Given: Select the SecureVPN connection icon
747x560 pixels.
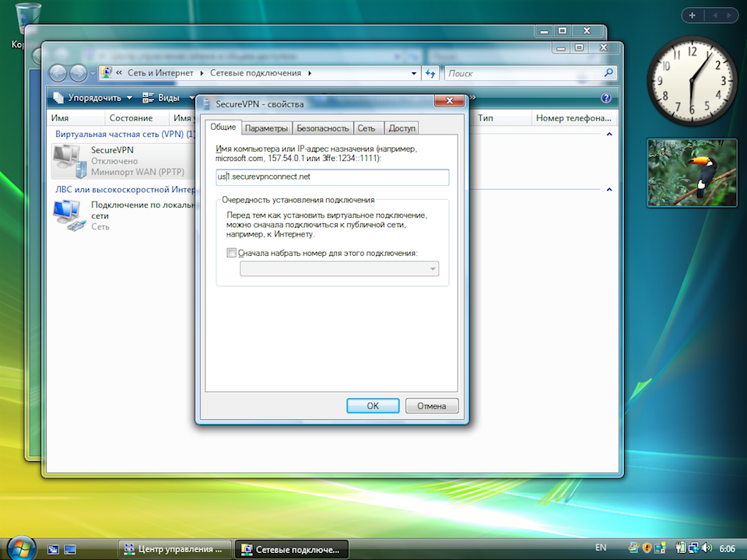Looking at the screenshot, I should coord(69,161).
